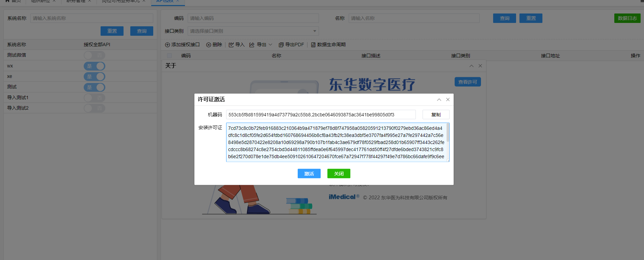Check the select-all checkbox in the table header

169,56
